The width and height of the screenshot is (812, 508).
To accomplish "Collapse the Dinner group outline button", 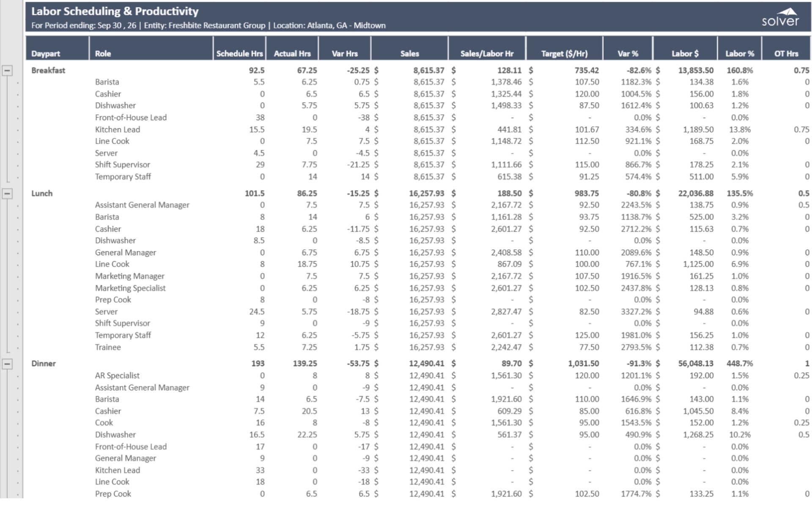I will (7, 364).
